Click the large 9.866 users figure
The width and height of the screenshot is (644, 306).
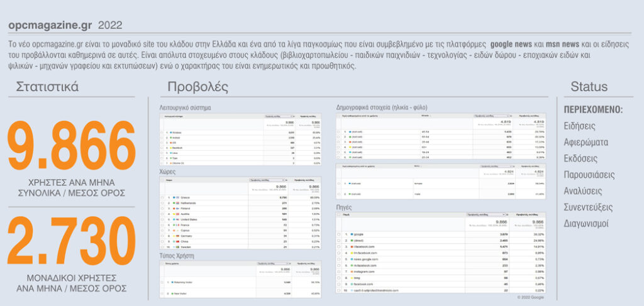coord(72,146)
